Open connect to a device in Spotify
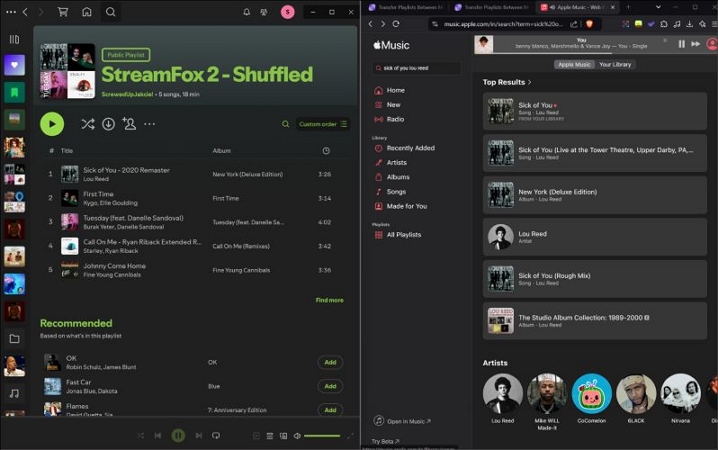Image resolution: width=718 pixels, height=450 pixels. 283,436
